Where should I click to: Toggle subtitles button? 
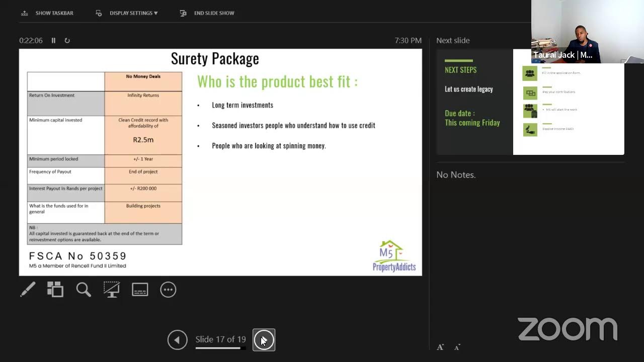click(x=140, y=290)
